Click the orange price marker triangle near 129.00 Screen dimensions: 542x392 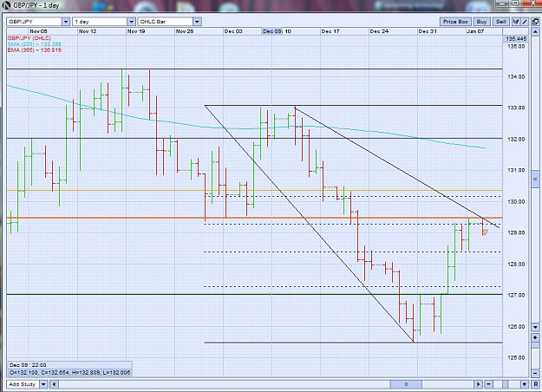click(x=486, y=232)
